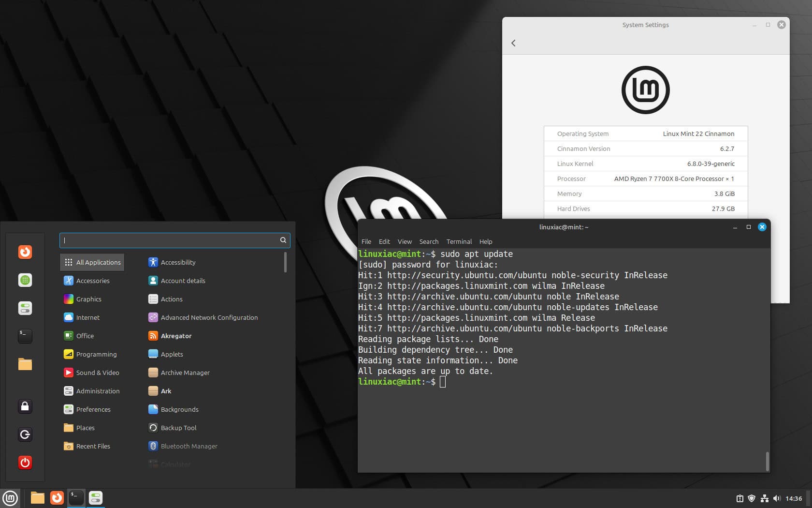The height and width of the screenshot is (508, 812).
Task: Open the Files folder icon in the sidebar
Action: tap(25, 364)
